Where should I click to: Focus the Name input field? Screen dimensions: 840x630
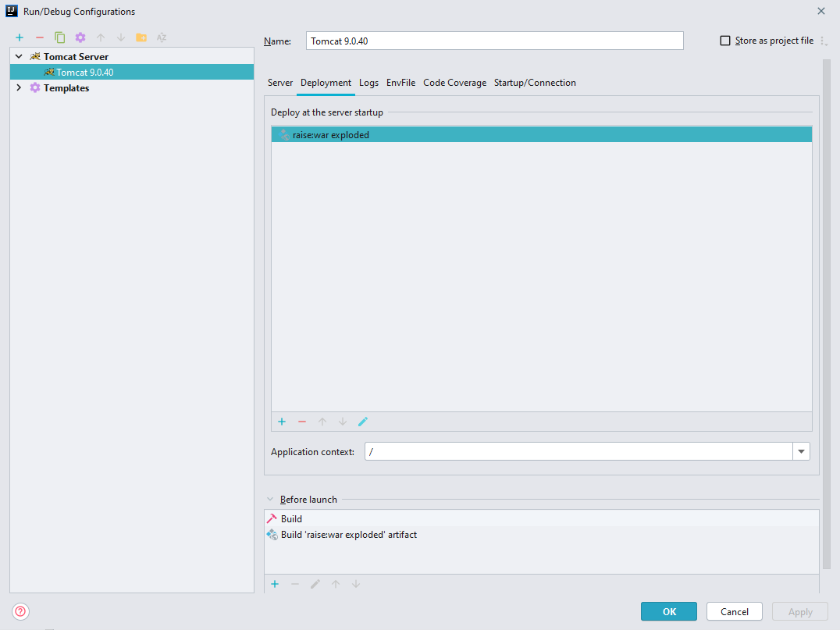(x=494, y=41)
